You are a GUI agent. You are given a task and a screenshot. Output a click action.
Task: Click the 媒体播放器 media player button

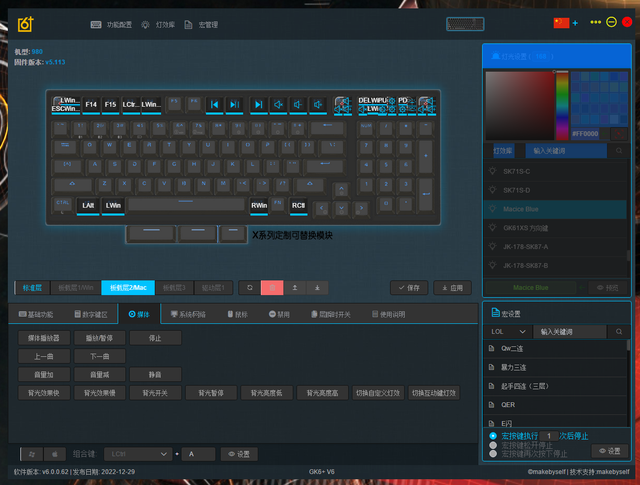(x=44, y=338)
